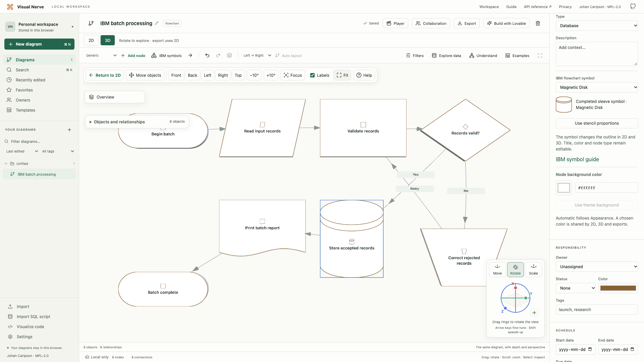Open the Status None dropdown
644x362 pixels.
tap(576, 288)
